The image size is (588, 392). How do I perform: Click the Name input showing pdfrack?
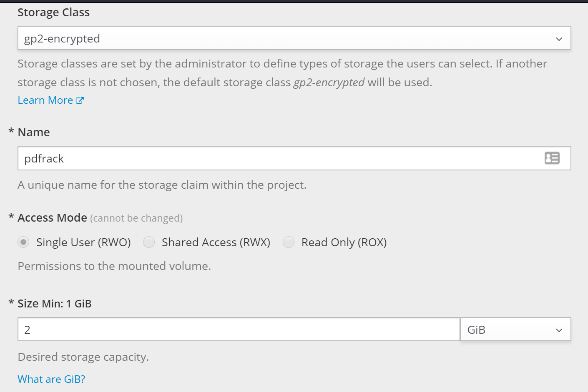(250, 158)
